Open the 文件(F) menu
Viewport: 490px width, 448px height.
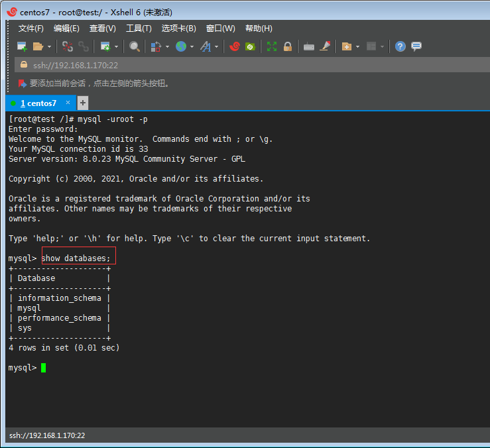pos(31,28)
